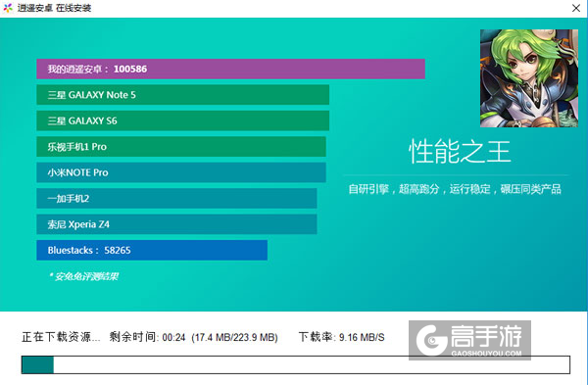This screenshot has width=588, height=385.
Task: Click the colorful app logo in title bar
Action: pos(8,8)
